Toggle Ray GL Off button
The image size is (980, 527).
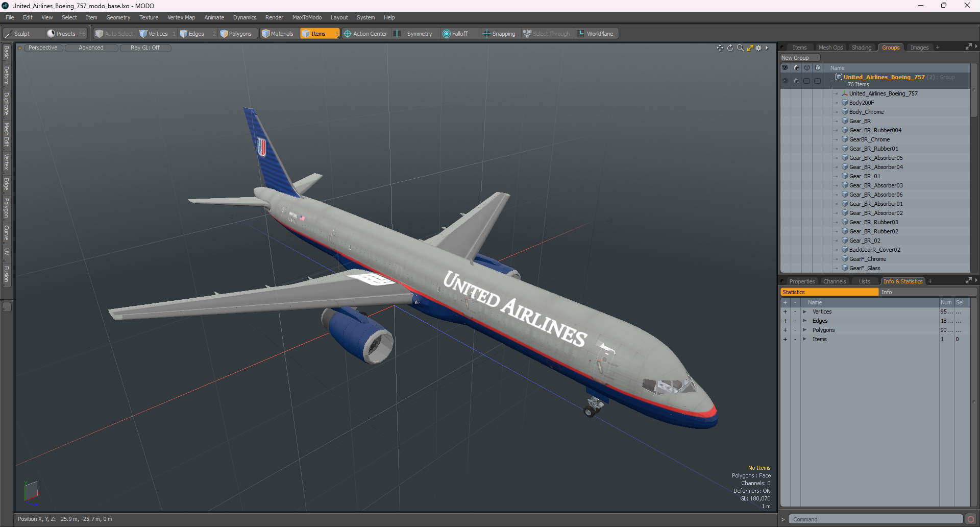[x=145, y=48]
